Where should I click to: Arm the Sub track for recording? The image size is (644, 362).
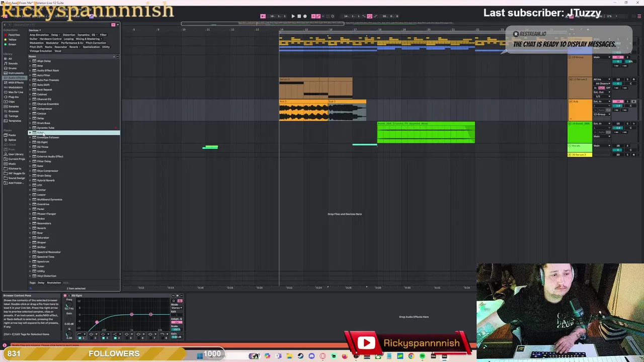click(x=633, y=102)
